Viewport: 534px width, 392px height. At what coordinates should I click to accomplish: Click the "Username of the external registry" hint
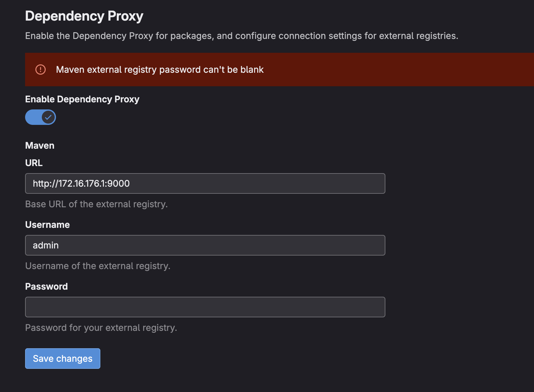[x=98, y=266]
